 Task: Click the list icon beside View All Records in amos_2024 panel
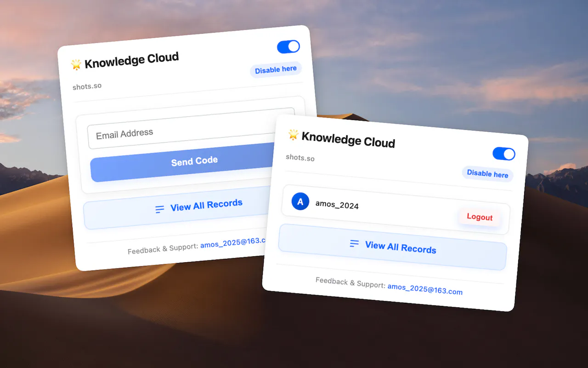pyautogui.click(x=355, y=244)
